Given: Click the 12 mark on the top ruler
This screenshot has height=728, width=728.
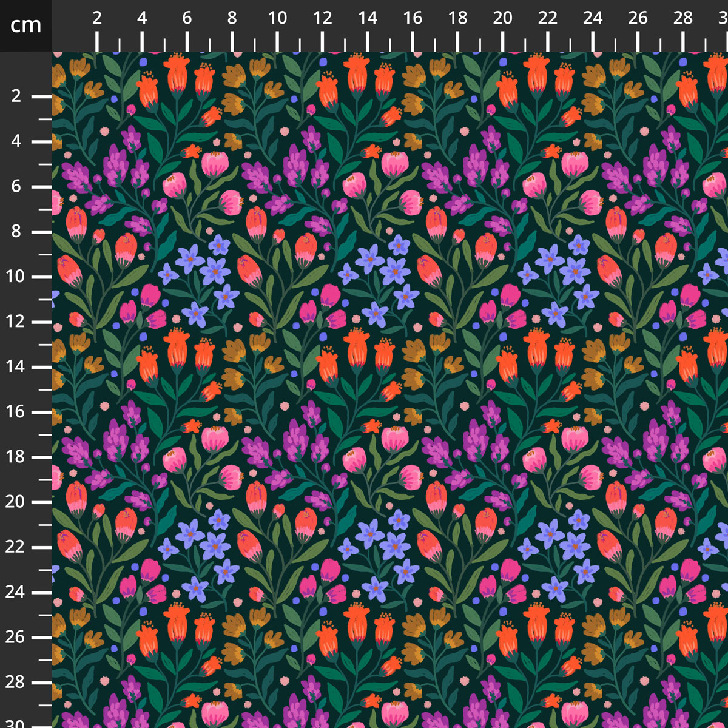Looking at the screenshot, I should click(x=322, y=18).
